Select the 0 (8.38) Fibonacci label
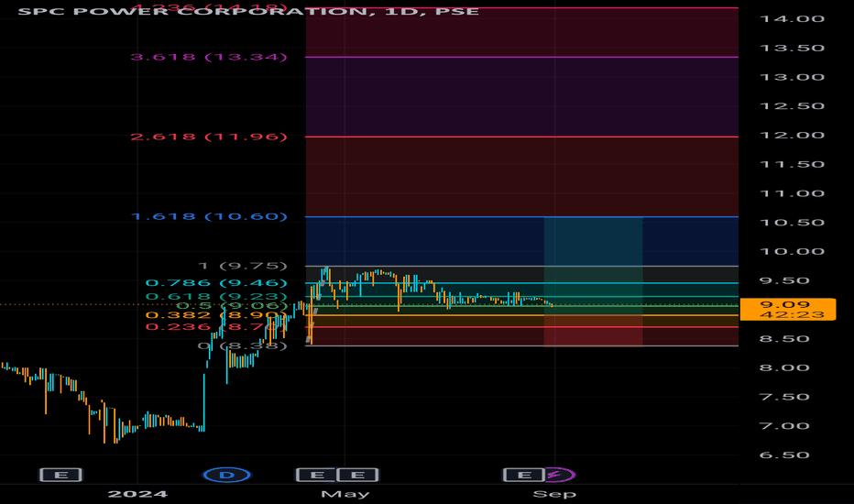854x504 pixels. click(243, 346)
